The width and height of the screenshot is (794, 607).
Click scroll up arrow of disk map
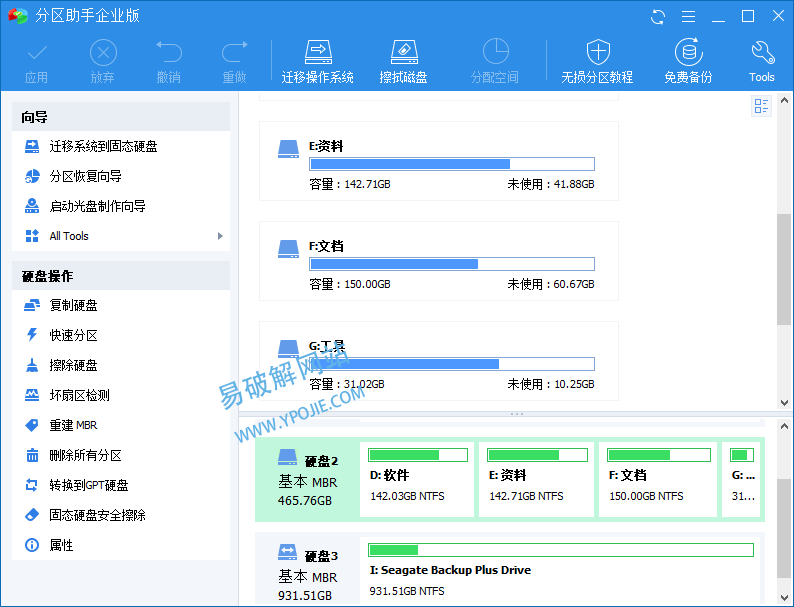click(784, 426)
